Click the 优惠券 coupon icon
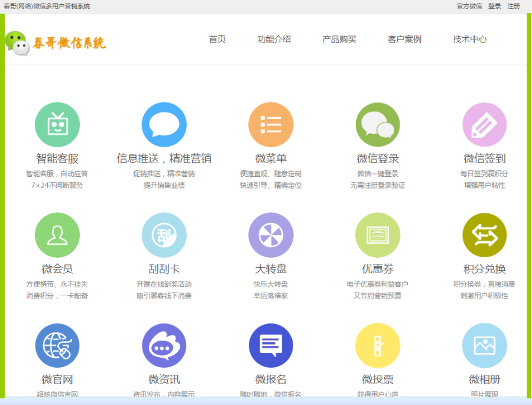The image size is (532, 405). [377, 235]
